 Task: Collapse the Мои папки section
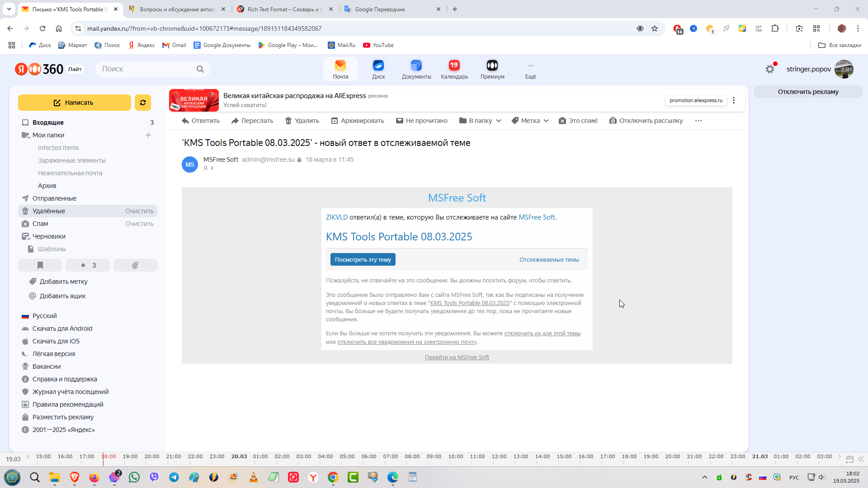(x=25, y=135)
